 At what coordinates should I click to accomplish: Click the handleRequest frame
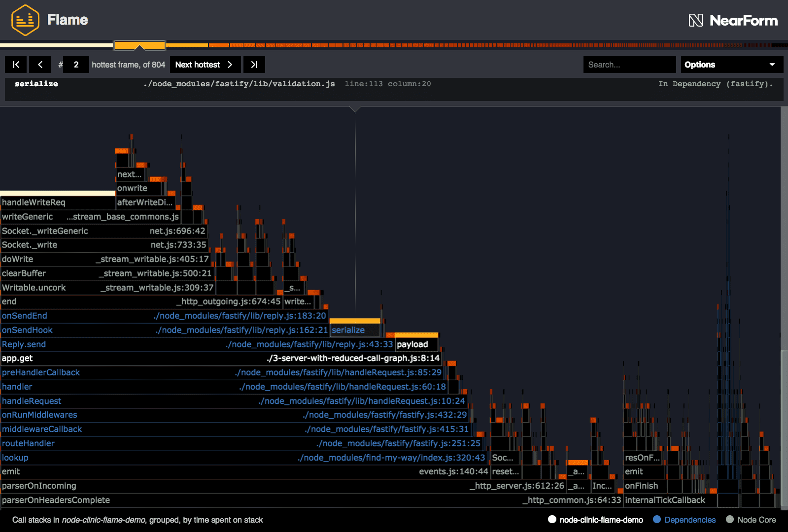point(233,401)
